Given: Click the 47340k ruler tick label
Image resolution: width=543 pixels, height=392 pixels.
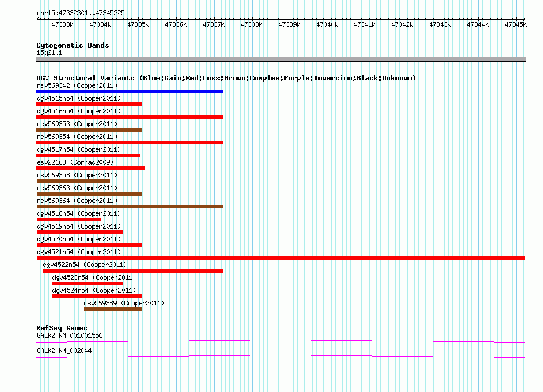Looking at the screenshot, I should point(327,24).
